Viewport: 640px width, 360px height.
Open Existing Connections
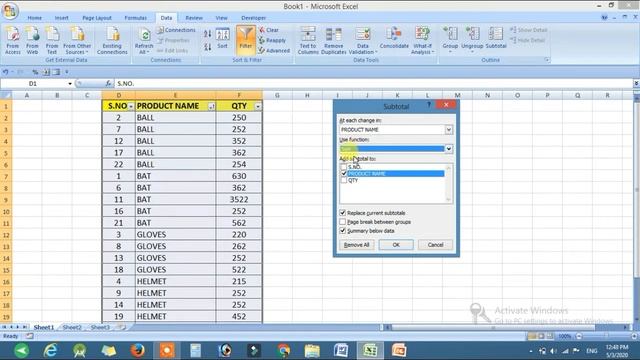click(112, 40)
